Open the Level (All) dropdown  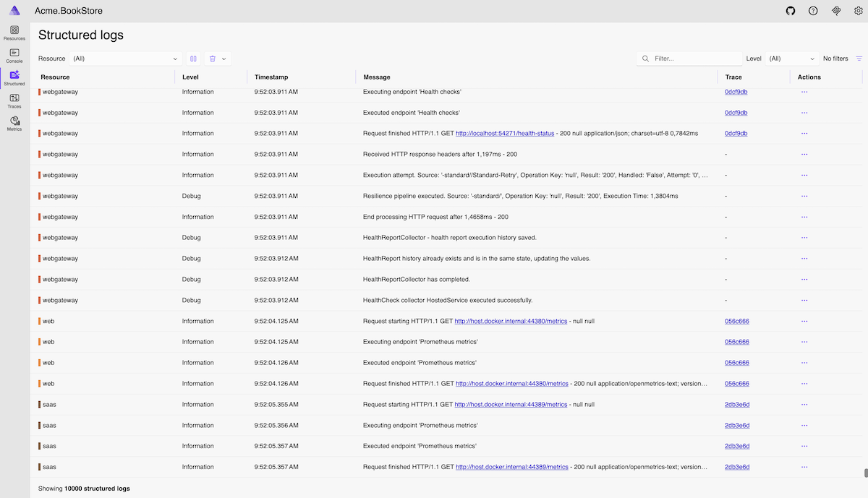coord(792,59)
